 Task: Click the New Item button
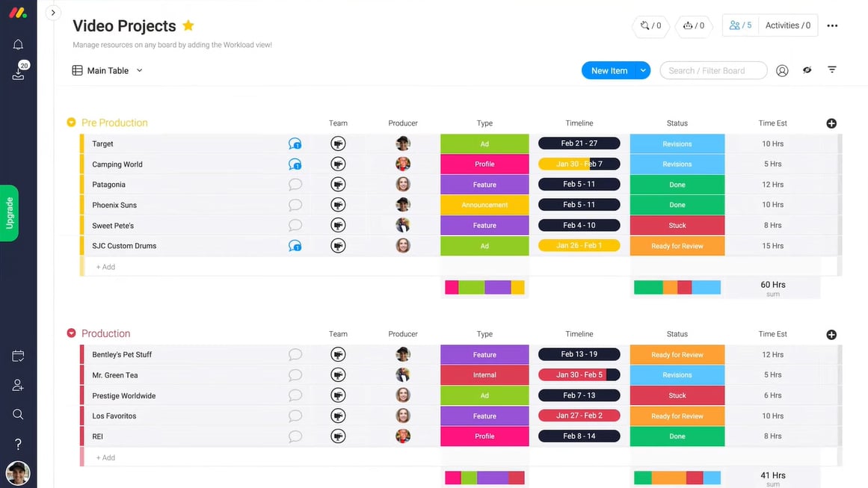609,70
